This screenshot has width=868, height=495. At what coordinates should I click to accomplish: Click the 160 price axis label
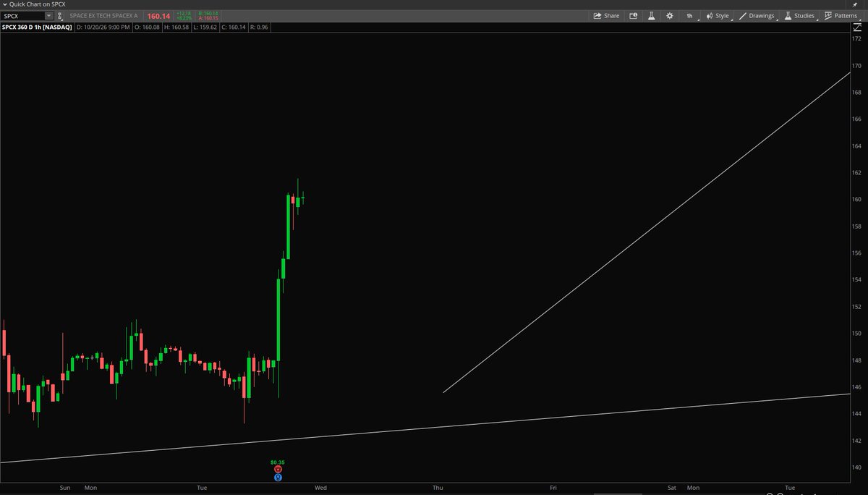point(857,200)
